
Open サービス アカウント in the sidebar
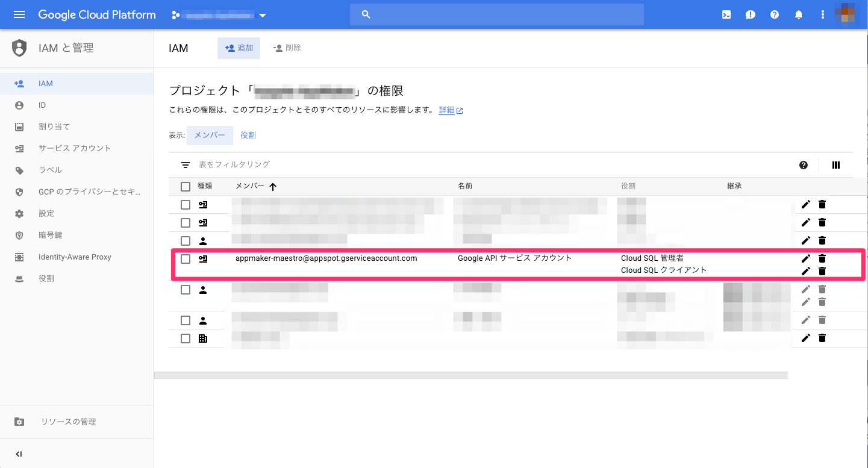coord(76,148)
